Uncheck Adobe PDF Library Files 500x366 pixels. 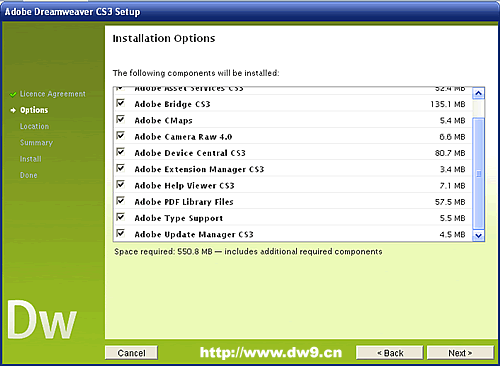(120, 201)
